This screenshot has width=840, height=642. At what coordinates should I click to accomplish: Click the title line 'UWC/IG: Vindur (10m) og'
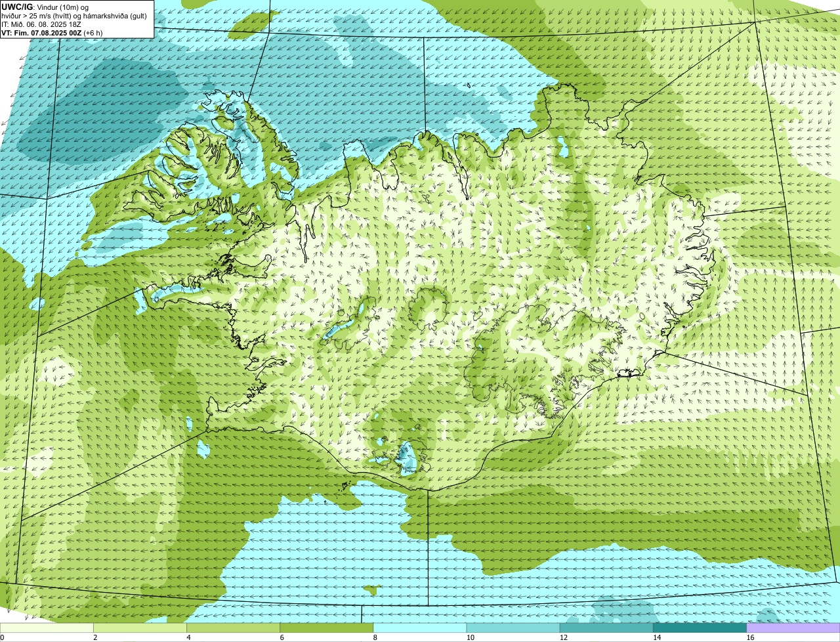[x=45, y=7]
